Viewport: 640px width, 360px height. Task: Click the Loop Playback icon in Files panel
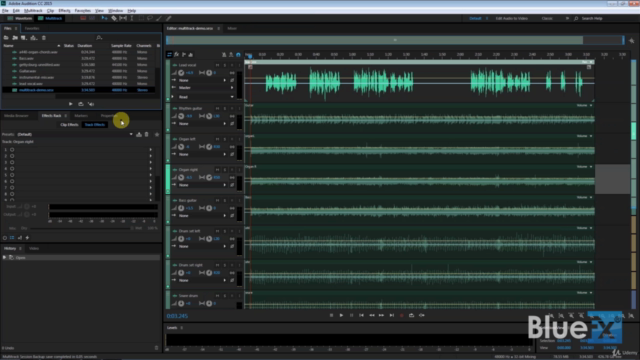81,104
